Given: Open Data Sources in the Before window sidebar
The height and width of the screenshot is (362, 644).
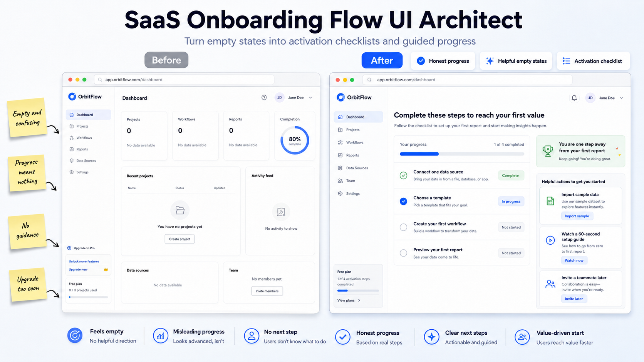Looking at the screenshot, I should (88, 161).
